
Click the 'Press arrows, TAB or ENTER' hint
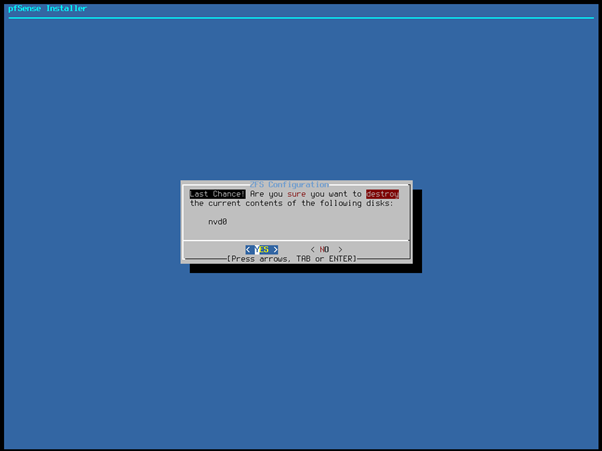292,259
